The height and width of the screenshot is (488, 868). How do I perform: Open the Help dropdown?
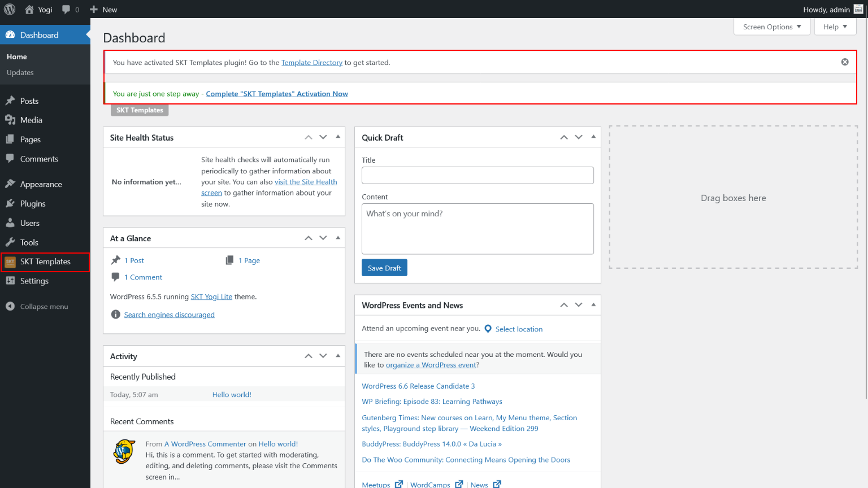pyautogui.click(x=835, y=27)
